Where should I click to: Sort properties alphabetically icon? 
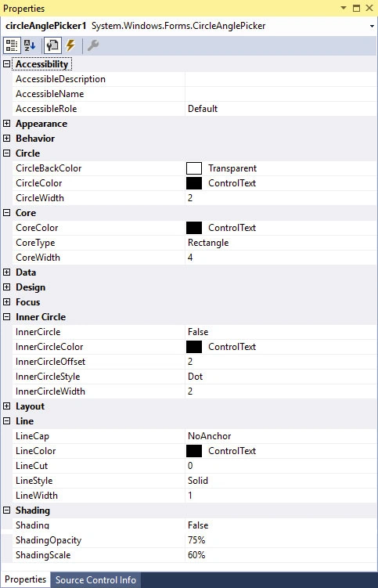[x=30, y=45]
